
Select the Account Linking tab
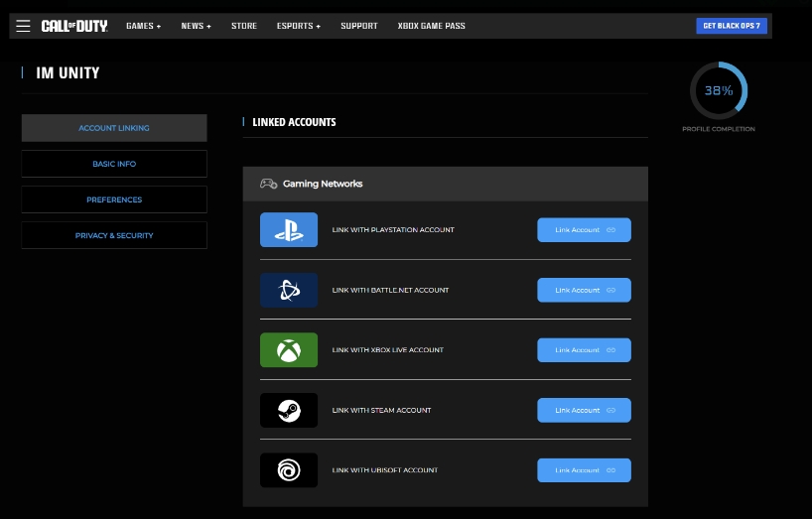pos(114,128)
